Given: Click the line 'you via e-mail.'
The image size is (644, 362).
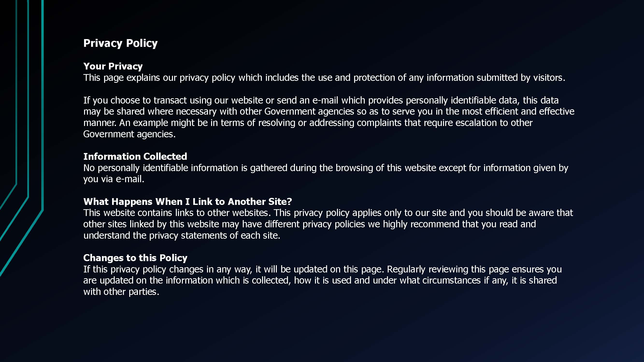Looking at the screenshot, I should click(x=114, y=179).
